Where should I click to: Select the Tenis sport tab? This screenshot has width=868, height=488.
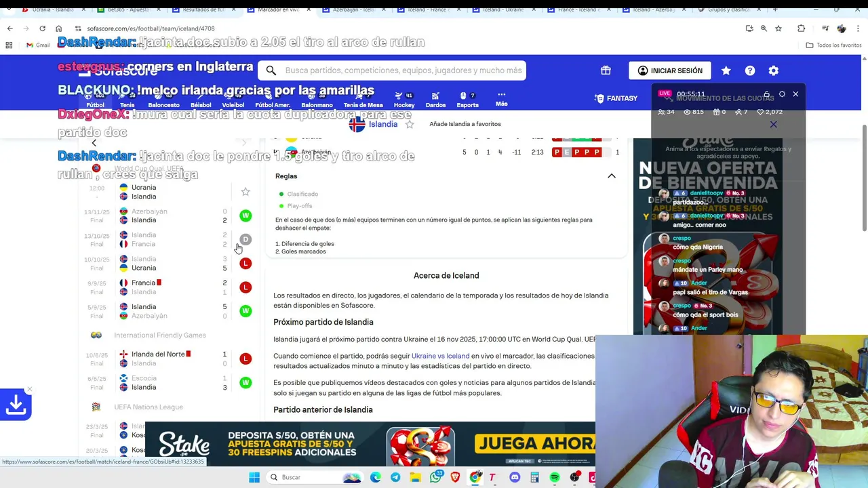coord(127,100)
